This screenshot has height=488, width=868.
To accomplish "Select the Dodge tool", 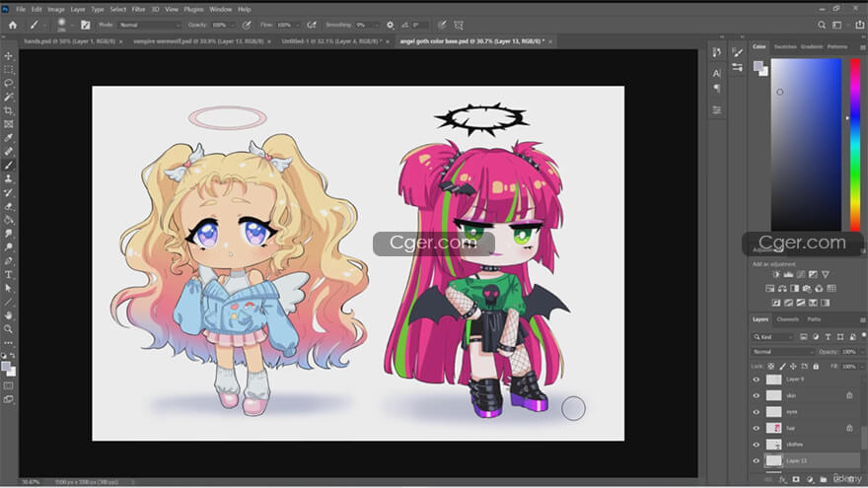I will click(x=8, y=247).
